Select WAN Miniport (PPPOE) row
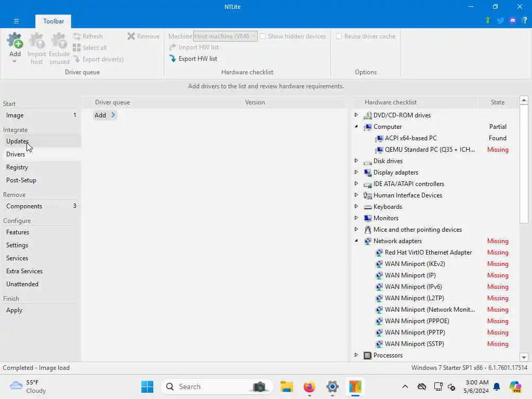Screen dimensions: 532x399 436,321
